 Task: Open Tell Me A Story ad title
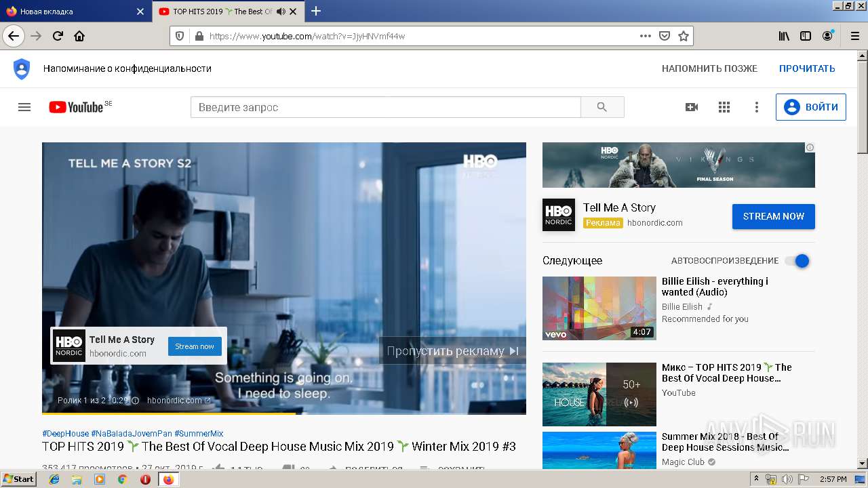pos(619,207)
